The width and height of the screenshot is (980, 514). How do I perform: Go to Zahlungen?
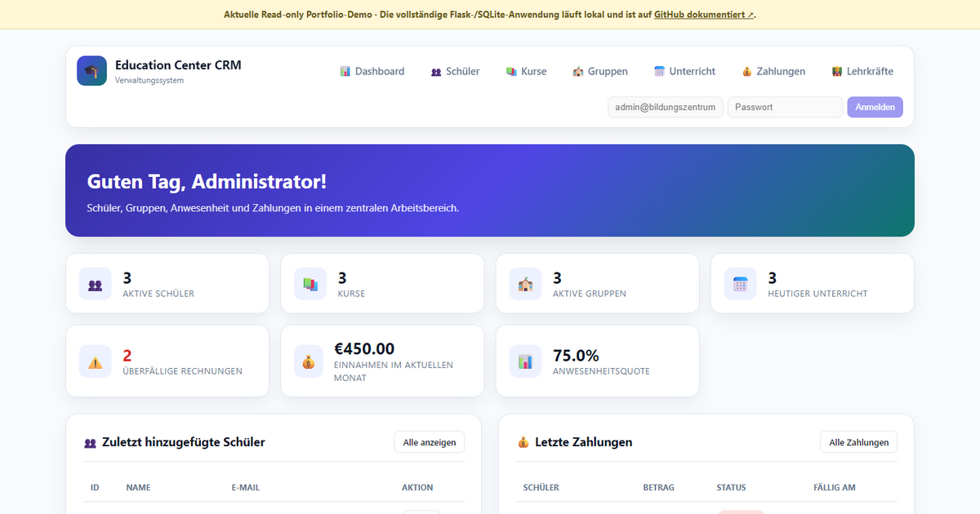(773, 72)
